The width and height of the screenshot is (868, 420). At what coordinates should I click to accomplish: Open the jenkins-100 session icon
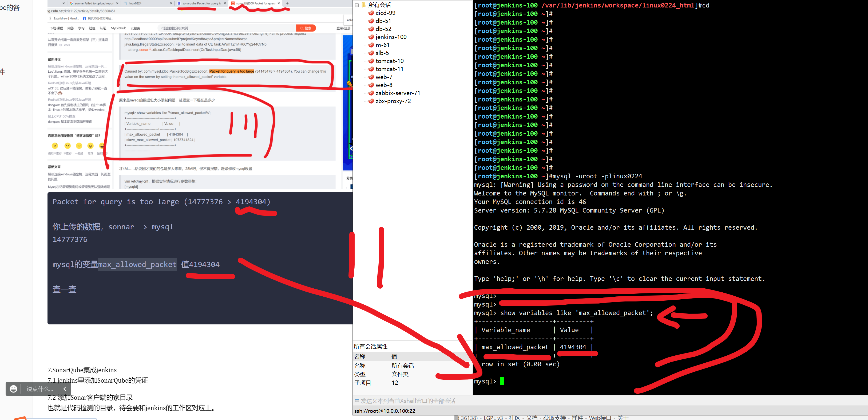click(x=371, y=37)
